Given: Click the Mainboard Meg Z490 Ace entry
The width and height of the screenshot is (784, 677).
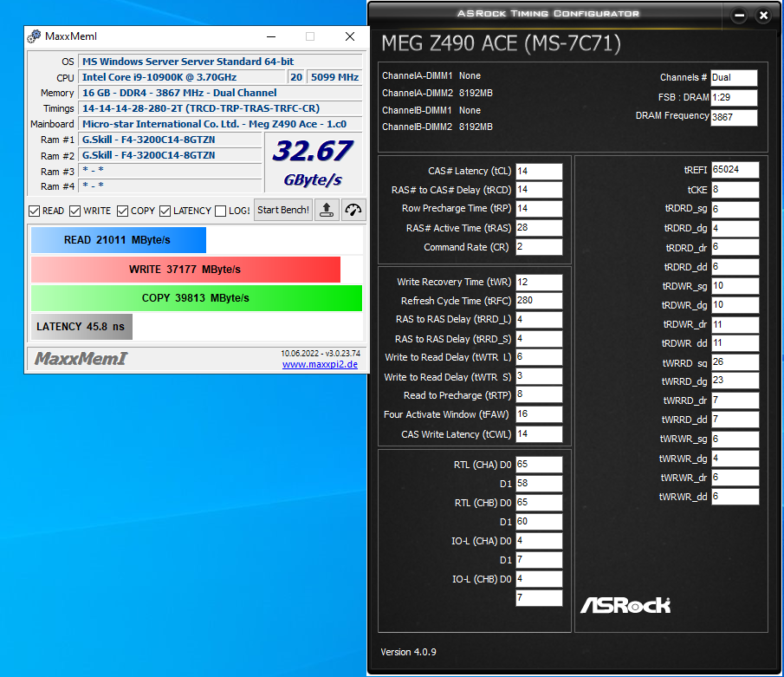Looking at the screenshot, I should coord(220,124).
